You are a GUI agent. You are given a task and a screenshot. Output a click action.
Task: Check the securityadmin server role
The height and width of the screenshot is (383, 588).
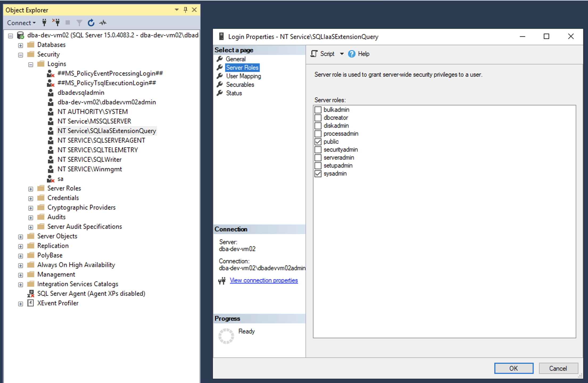[x=318, y=150]
